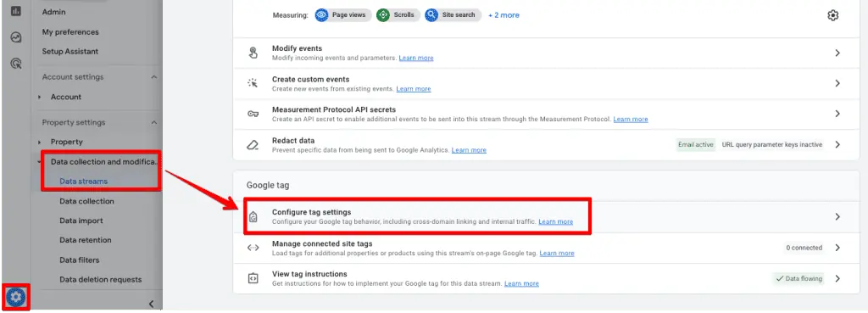Collapse the sidebar with the bottom chevron
Viewport: 868px width, 313px height.
pos(151,304)
